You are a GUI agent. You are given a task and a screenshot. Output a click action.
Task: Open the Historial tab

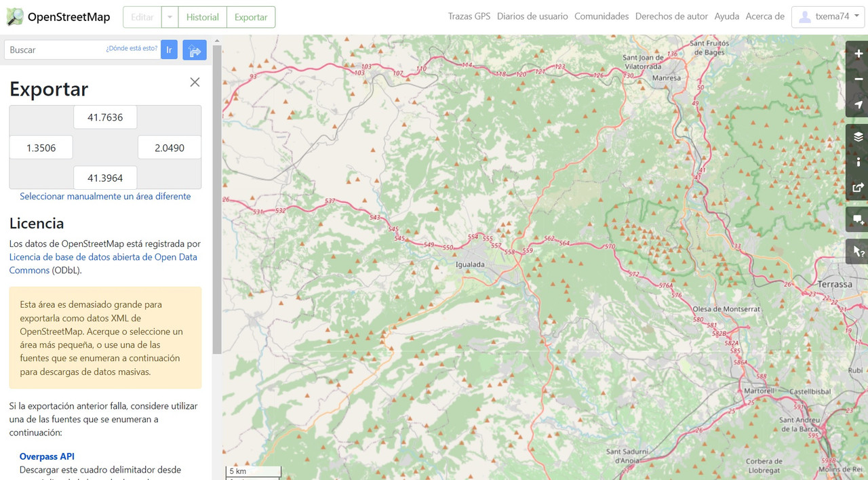203,17
